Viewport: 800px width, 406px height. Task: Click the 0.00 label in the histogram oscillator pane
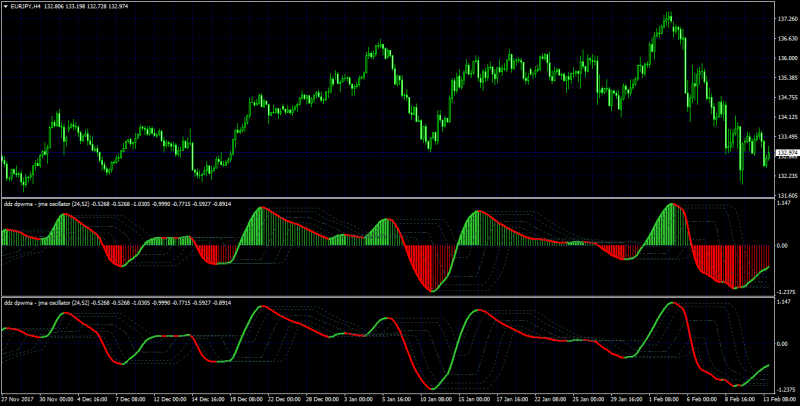pyautogui.click(x=784, y=245)
